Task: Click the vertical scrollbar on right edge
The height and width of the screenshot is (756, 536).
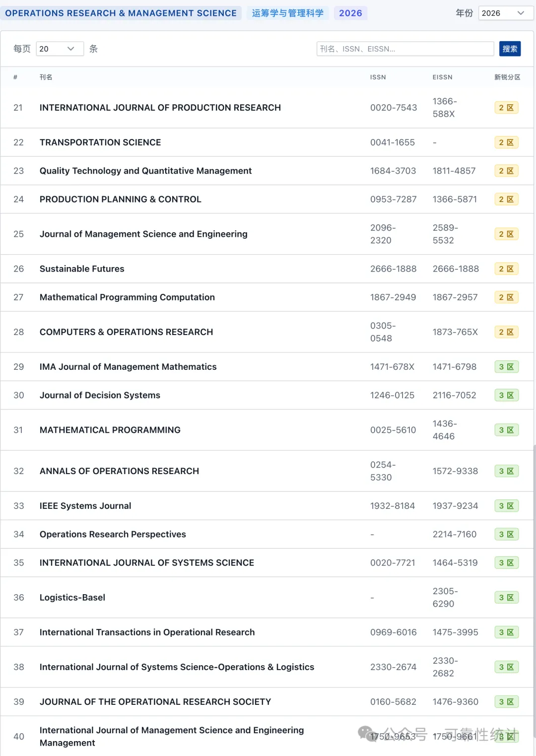Action: click(x=534, y=591)
